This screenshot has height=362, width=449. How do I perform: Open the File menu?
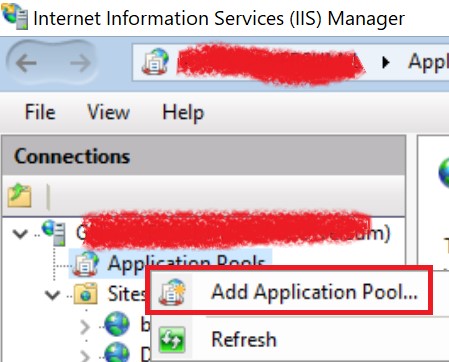(40, 112)
